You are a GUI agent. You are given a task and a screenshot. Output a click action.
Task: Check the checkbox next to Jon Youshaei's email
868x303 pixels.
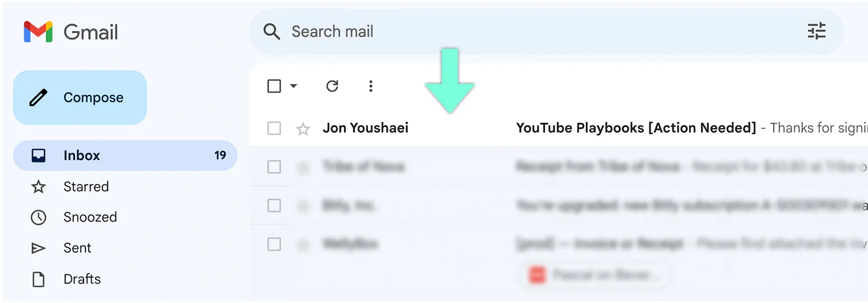[x=274, y=128]
